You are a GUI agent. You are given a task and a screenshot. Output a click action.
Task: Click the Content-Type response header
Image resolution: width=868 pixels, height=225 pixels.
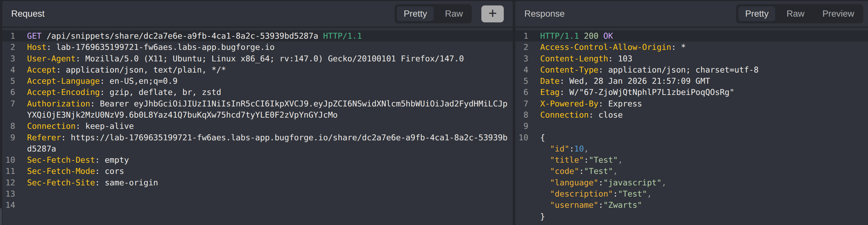click(649, 70)
